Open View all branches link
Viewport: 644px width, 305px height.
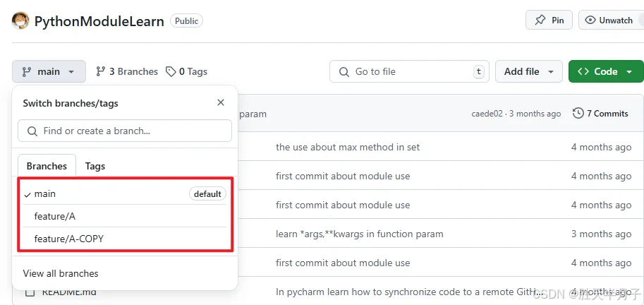point(61,273)
